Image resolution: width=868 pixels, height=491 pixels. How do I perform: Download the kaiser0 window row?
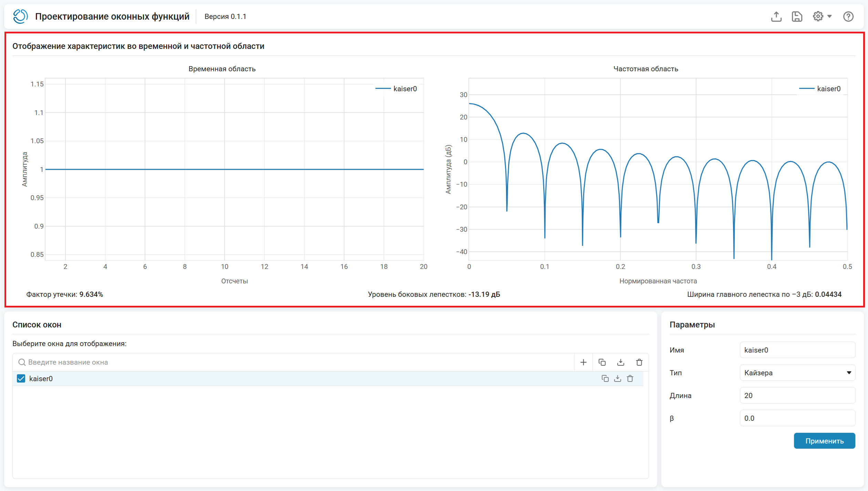[x=618, y=379]
